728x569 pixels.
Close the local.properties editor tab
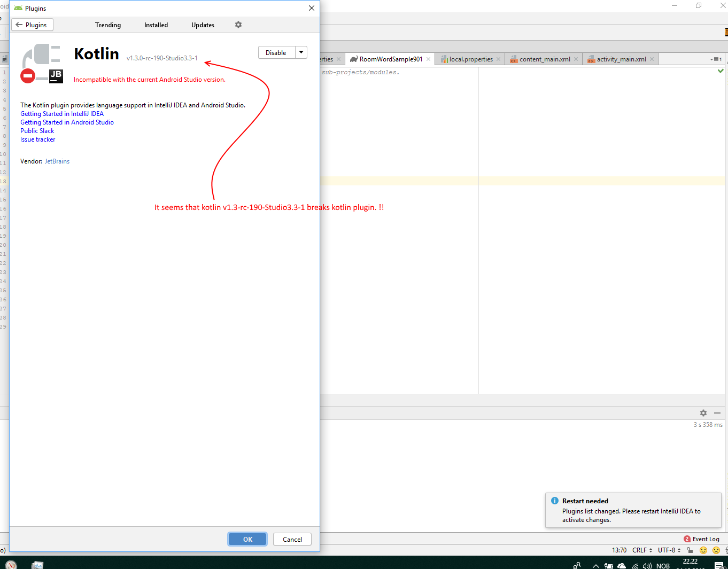(x=499, y=59)
